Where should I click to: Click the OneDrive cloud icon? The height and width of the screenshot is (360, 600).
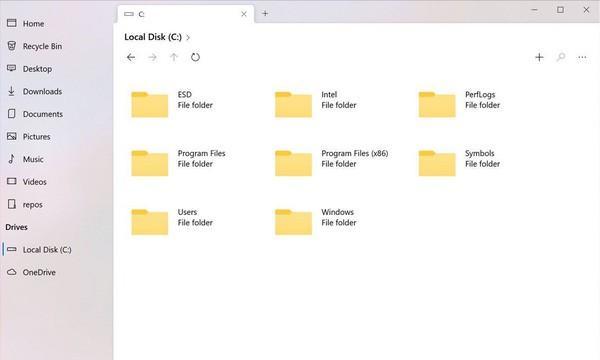tap(12, 272)
